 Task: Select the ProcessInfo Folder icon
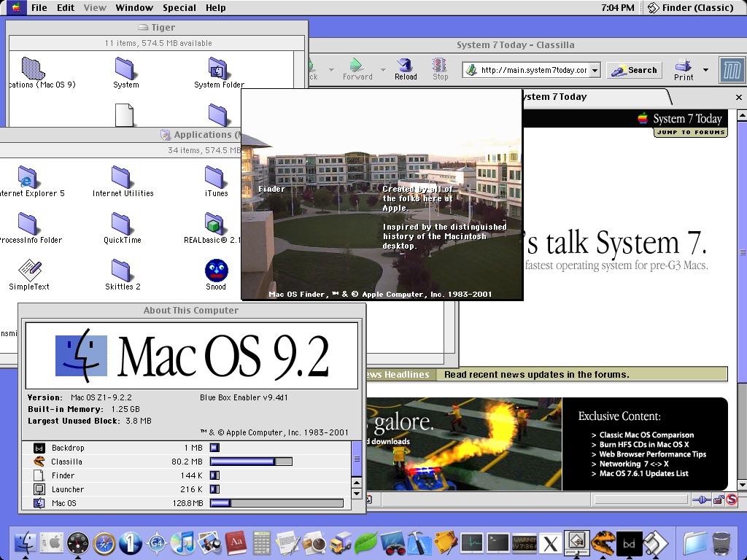pos(28,224)
